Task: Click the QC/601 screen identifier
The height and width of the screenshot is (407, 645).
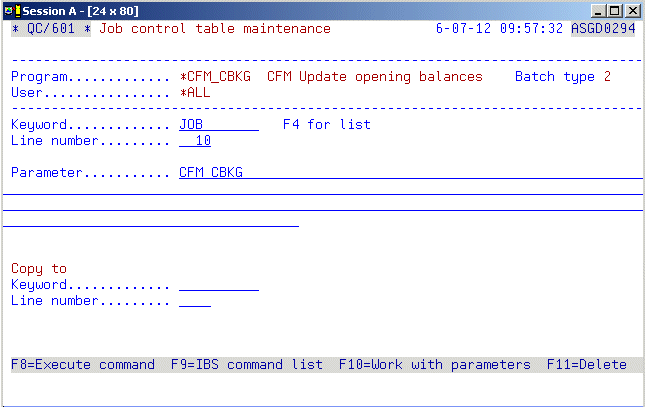Action: tap(50, 29)
